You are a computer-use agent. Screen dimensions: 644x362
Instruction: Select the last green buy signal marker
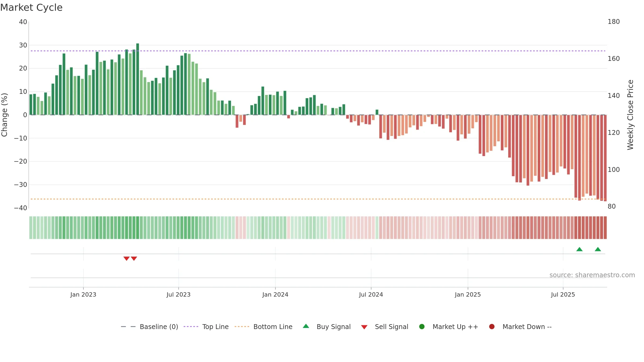(598, 249)
